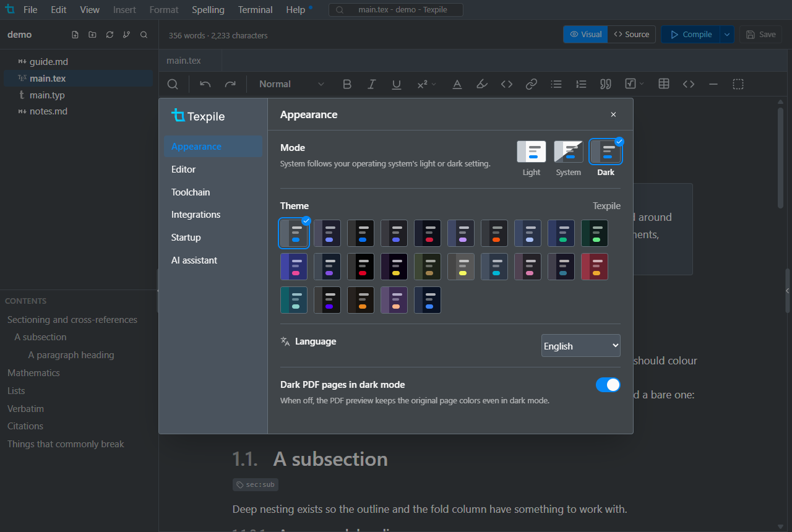This screenshot has width=792, height=532.
Task: Refresh the demo project file list
Action: [x=110, y=35]
